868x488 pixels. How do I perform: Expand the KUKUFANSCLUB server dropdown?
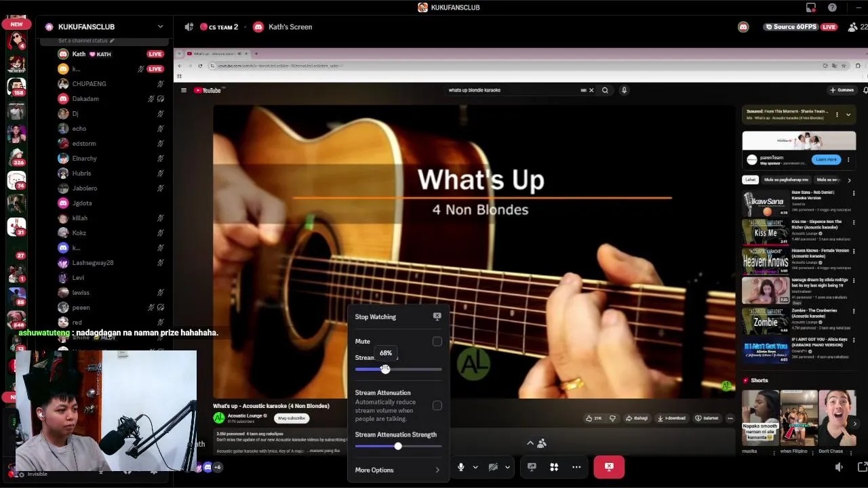tap(160, 26)
